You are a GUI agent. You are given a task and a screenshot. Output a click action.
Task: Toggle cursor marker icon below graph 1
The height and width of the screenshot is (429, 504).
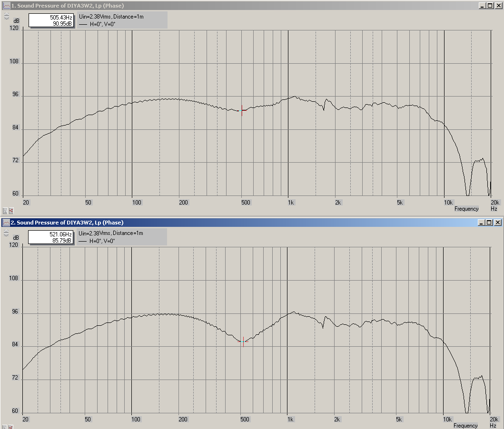11,211
